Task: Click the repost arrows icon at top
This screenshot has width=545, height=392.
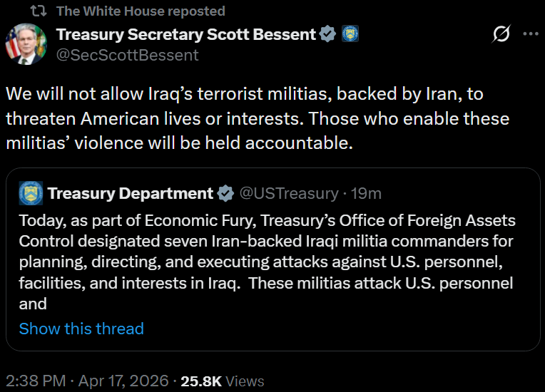Action: click(41, 11)
